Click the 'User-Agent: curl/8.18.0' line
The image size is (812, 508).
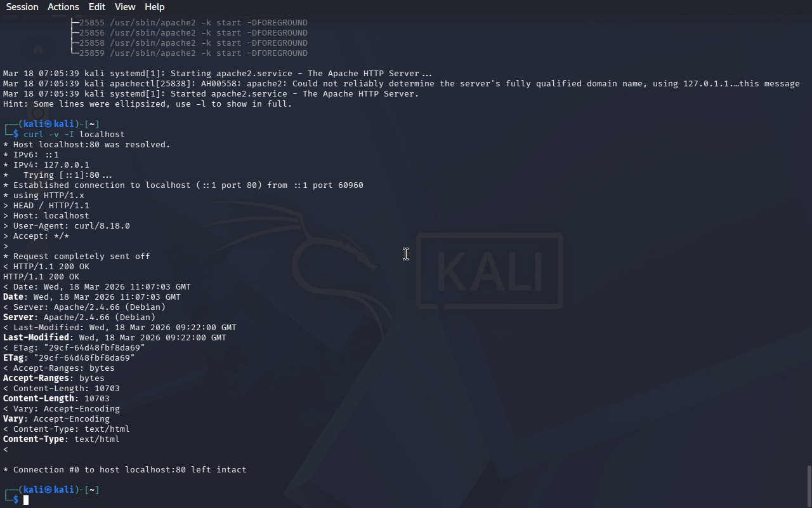point(67,226)
